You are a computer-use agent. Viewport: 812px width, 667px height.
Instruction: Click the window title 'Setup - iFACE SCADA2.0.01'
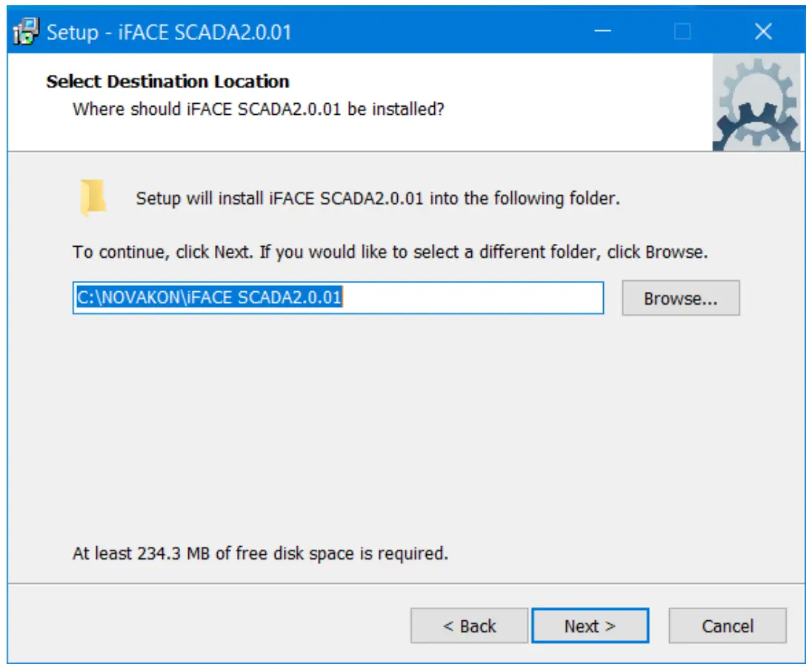coord(169,33)
